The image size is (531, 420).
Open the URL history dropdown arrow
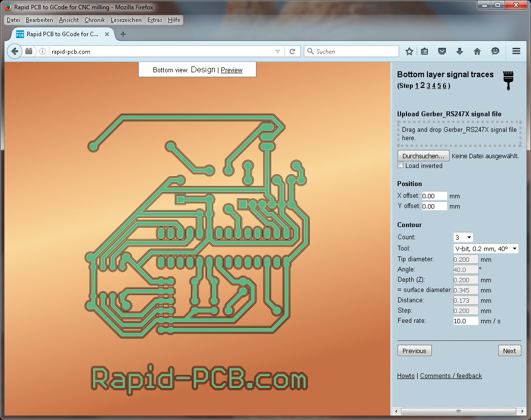tap(277, 51)
